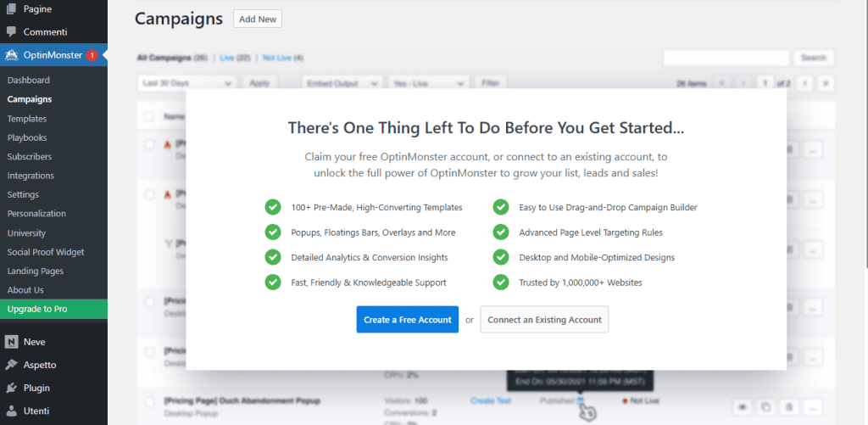Click 'Advanced Page Level Targeting Rules' text
The height and width of the screenshot is (425, 868).
point(591,232)
